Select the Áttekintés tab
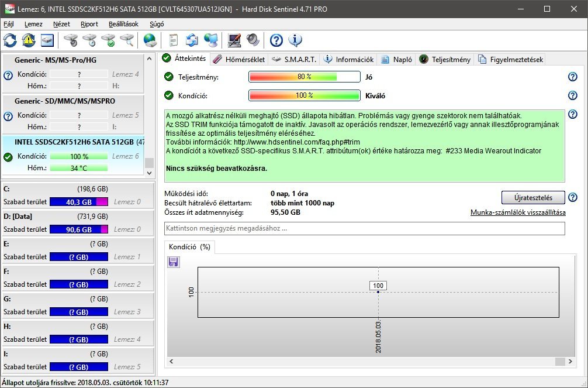 [185, 59]
